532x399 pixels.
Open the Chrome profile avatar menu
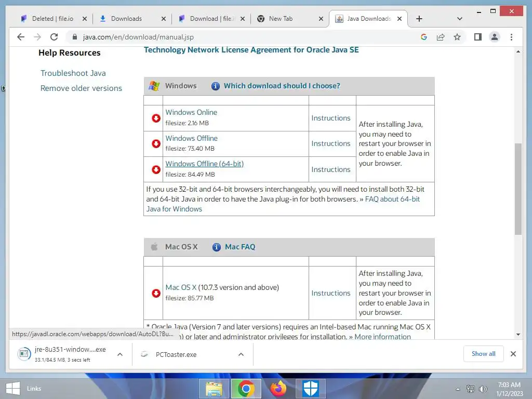(495, 37)
